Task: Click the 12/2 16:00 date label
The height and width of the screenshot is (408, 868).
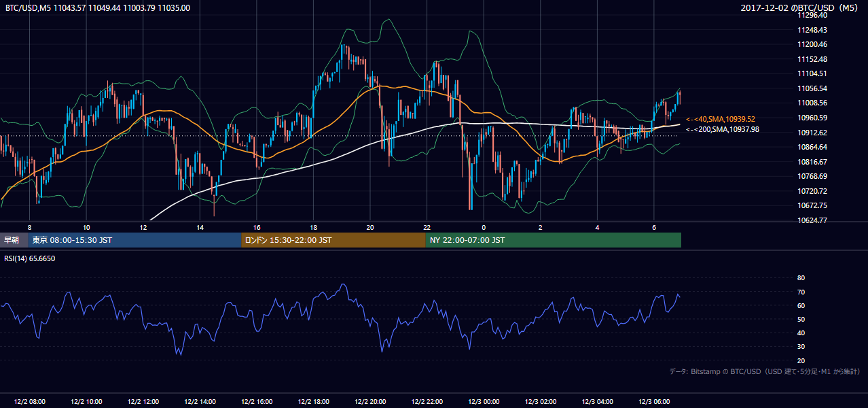Action: click(x=257, y=401)
